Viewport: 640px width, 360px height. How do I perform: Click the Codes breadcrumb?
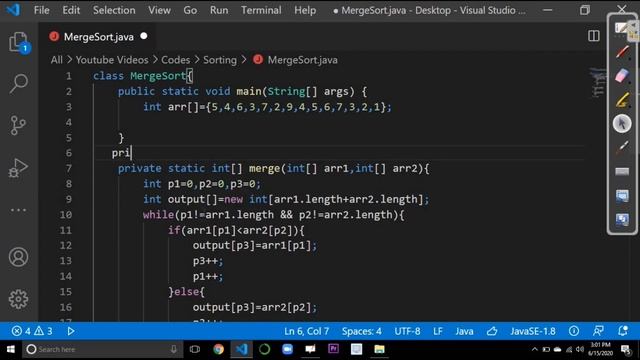click(176, 60)
